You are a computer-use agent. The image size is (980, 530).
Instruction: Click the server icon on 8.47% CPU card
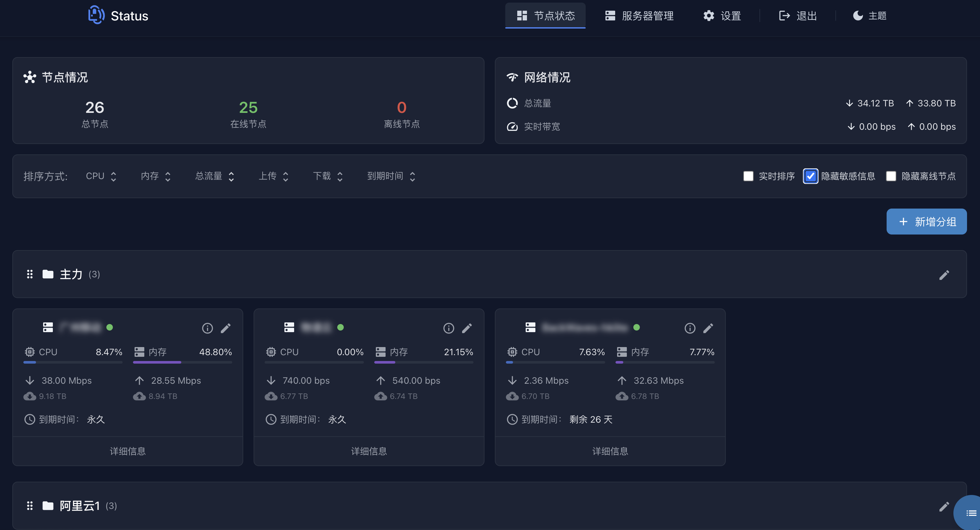pos(48,327)
